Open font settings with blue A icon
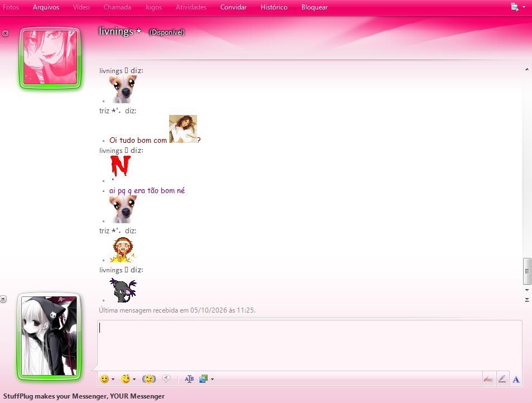Viewport: 532px width, 403px height. 516,379
